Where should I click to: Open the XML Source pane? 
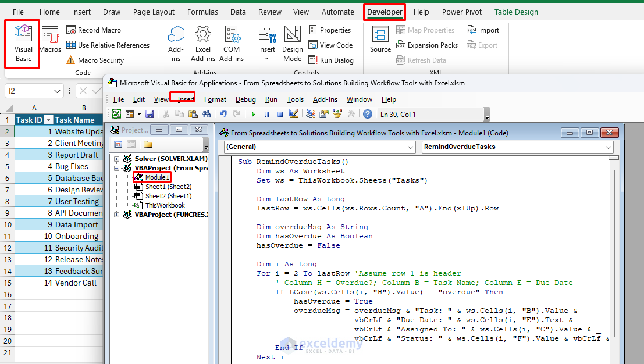click(x=380, y=40)
